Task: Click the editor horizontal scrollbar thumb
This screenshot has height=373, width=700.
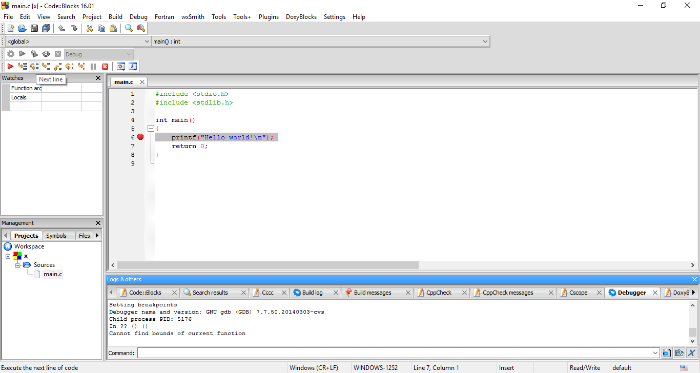Action: [x=268, y=265]
